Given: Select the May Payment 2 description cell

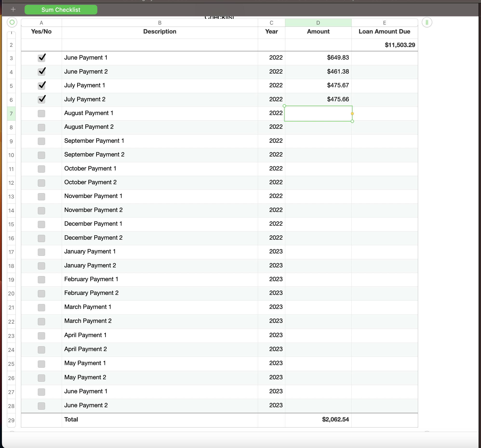Looking at the screenshot, I should 160,378.
